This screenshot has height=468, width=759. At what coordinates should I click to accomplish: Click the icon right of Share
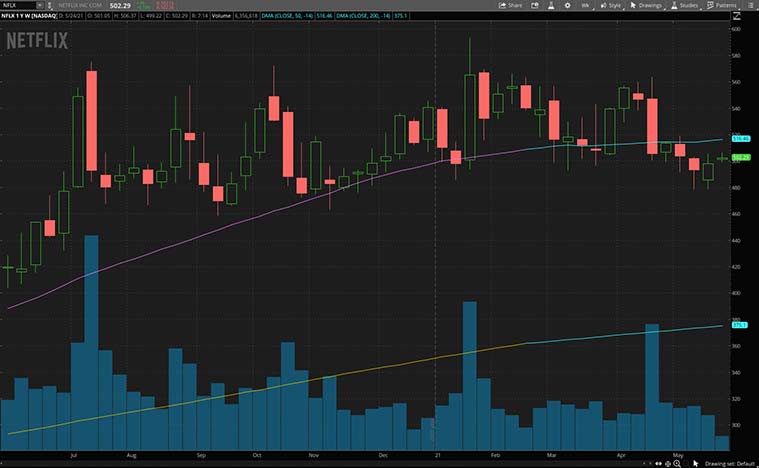click(x=535, y=5)
